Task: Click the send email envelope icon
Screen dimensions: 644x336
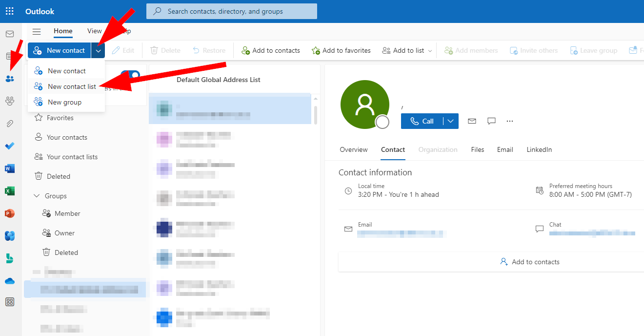Action: point(472,121)
